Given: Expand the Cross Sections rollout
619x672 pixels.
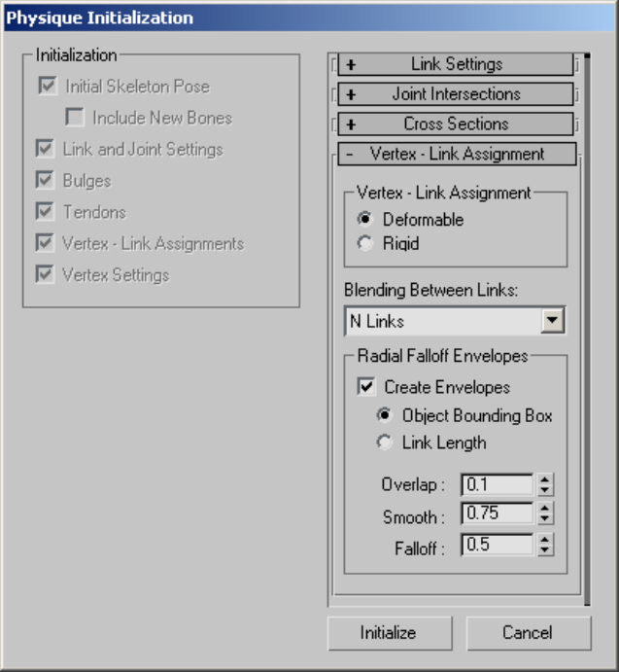Looking at the screenshot, I should coord(456,124).
